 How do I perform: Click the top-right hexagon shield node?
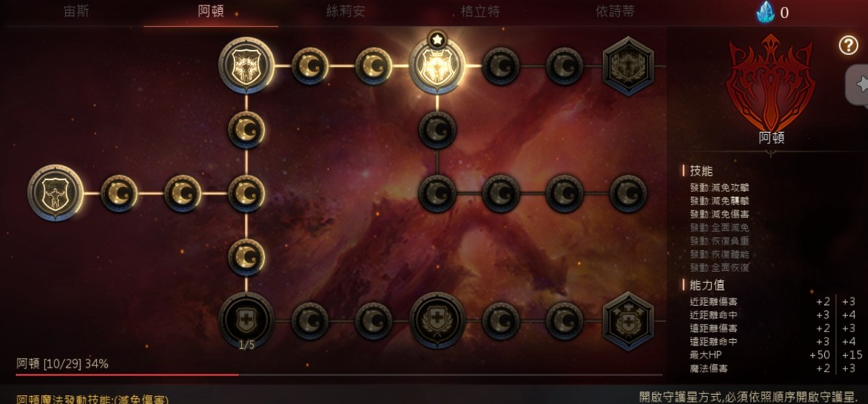(628, 66)
